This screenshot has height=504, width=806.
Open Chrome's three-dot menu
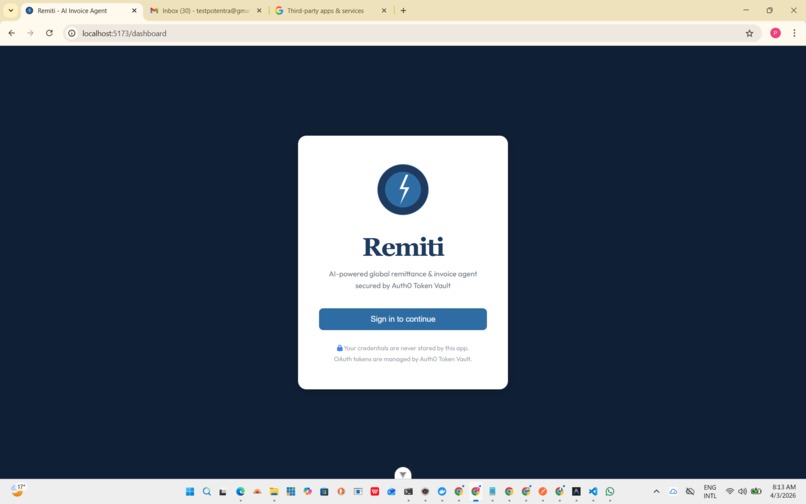[x=794, y=33]
